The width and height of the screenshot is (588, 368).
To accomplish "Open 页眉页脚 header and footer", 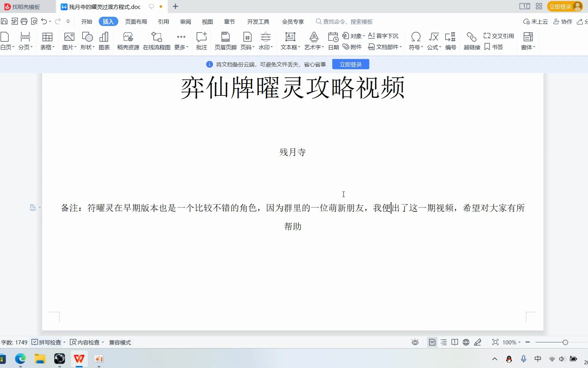I will pos(225,41).
